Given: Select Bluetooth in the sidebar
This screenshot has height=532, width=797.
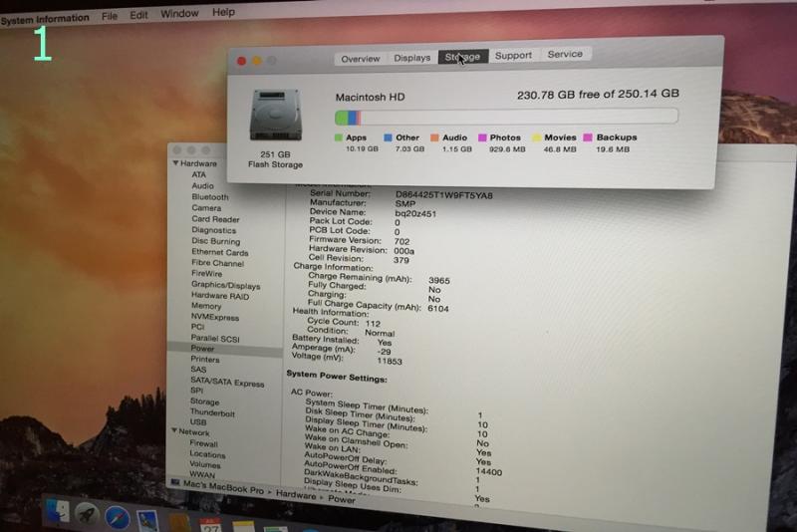Looking at the screenshot, I should pos(210,196).
